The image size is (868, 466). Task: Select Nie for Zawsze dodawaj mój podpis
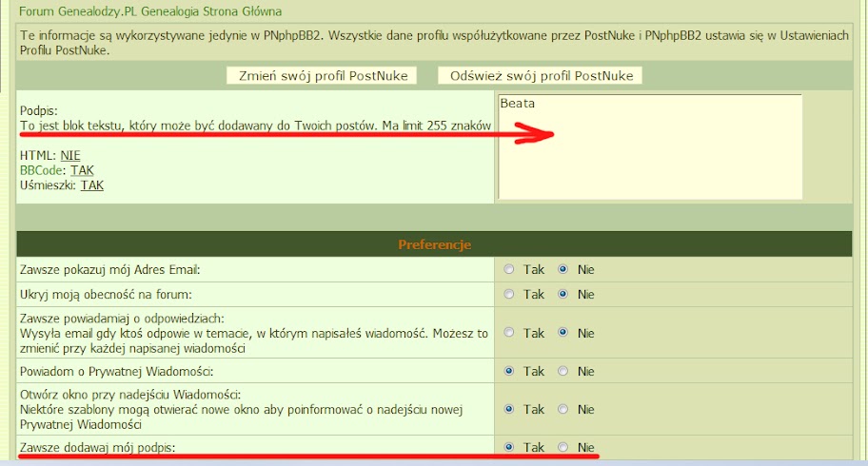(x=563, y=447)
